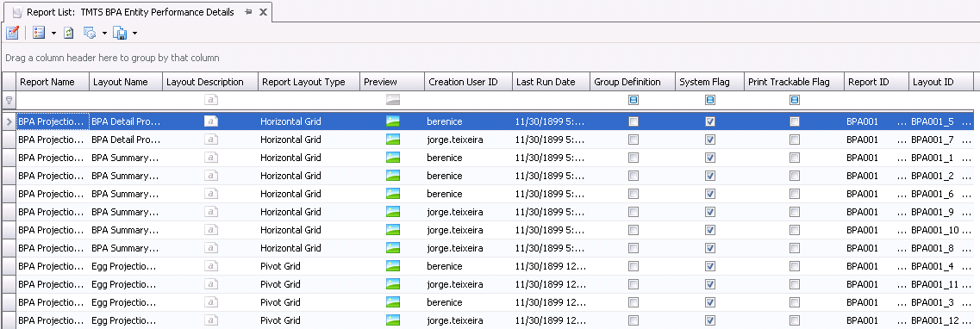Toggle System Flag checkbox in row BPA001_5

coord(710,121)
